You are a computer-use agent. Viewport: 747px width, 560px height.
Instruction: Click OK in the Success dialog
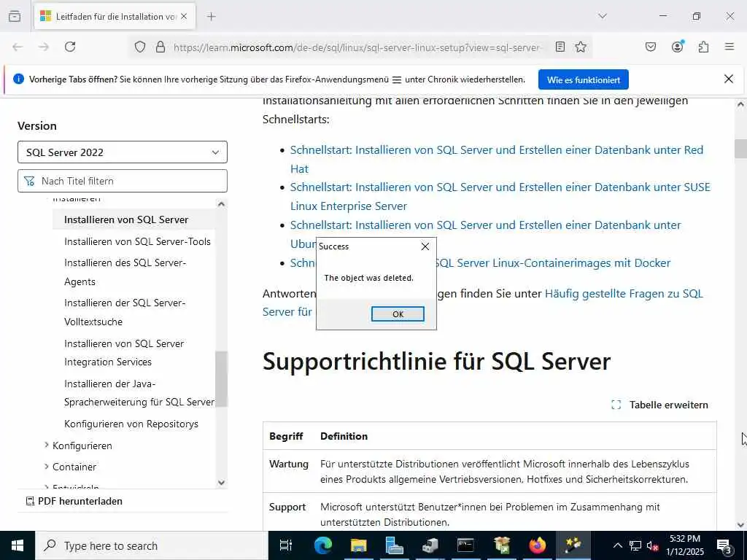(398, 314)
